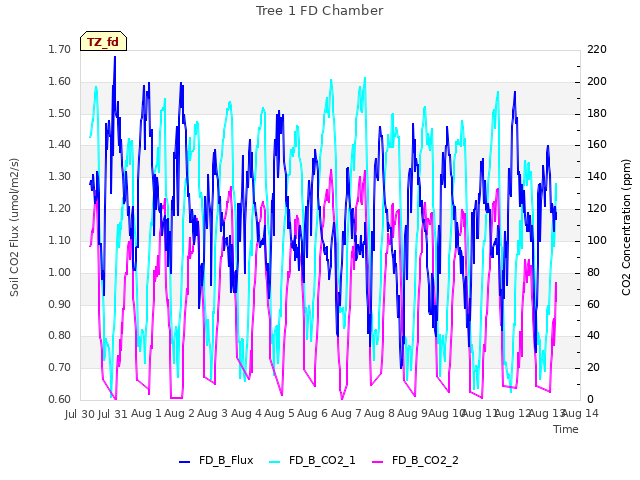This screenshot has height=480, width=640.
Task: Click the 0.90 left axis value
Action: [x=60, y=304]
